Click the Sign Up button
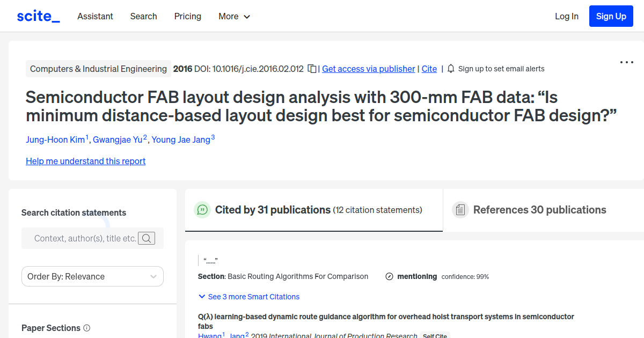Screen dimensions: 644x338 pos(611,16)
